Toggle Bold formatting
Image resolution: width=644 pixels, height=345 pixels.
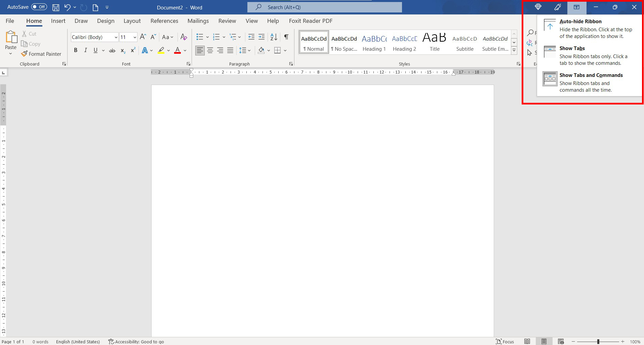click(x=76, y=50)
